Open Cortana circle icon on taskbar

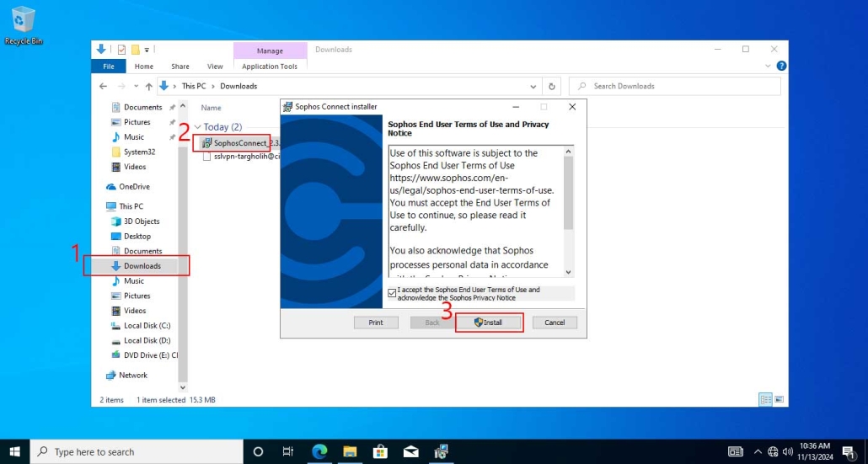tap(258, 451)
